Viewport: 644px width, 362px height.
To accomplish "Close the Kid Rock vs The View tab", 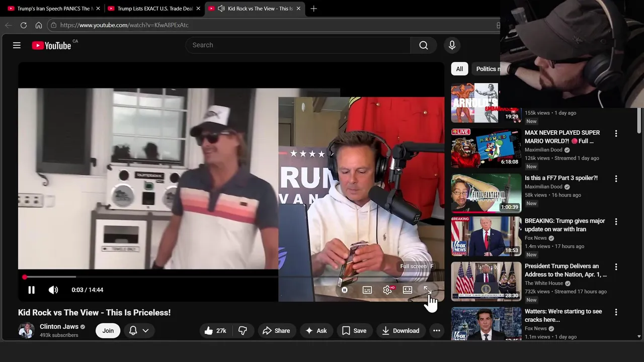I will [x=298, y=9].
